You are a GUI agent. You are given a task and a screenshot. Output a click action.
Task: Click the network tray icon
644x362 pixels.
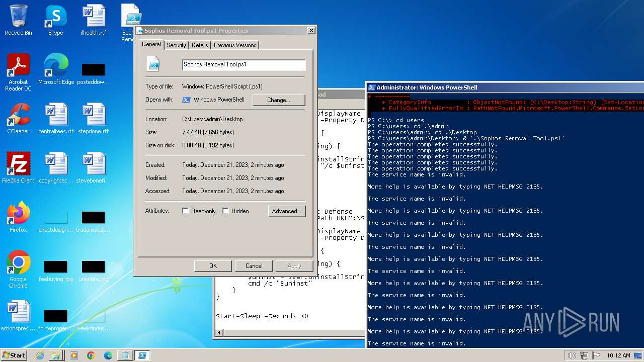pos(584,355)
